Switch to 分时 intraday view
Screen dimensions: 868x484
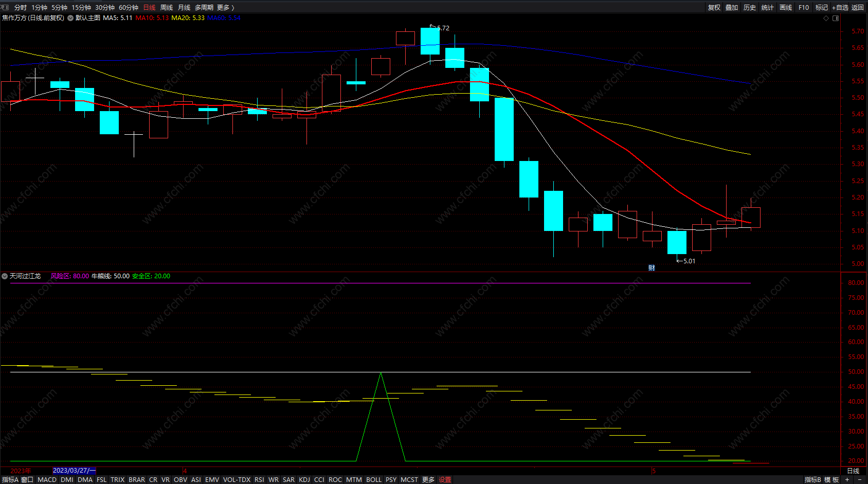[21, 7]
